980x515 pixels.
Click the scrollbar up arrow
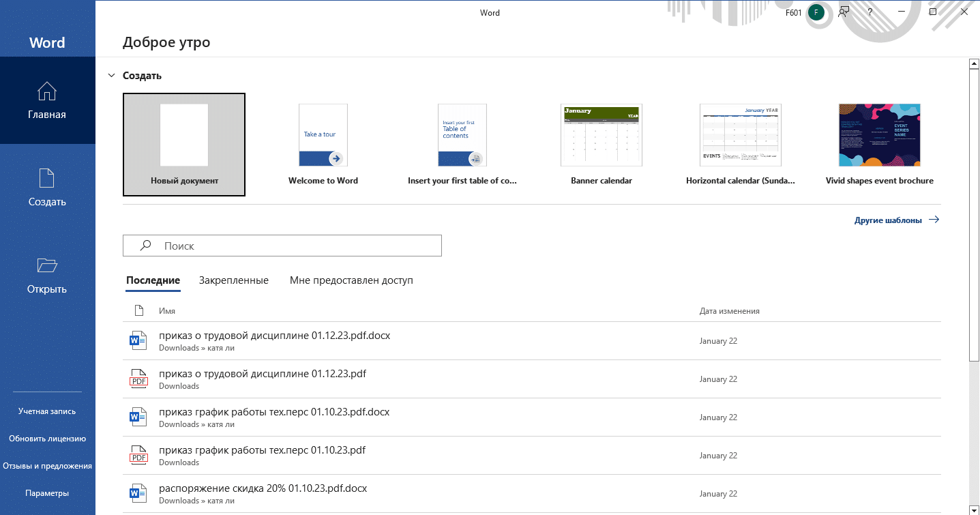coord(974,64)
